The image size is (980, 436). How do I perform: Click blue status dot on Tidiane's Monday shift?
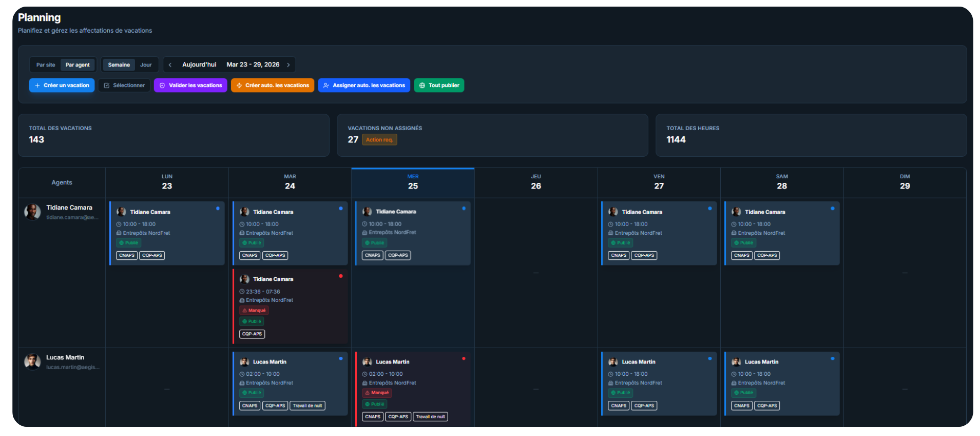tap(218, 208)
